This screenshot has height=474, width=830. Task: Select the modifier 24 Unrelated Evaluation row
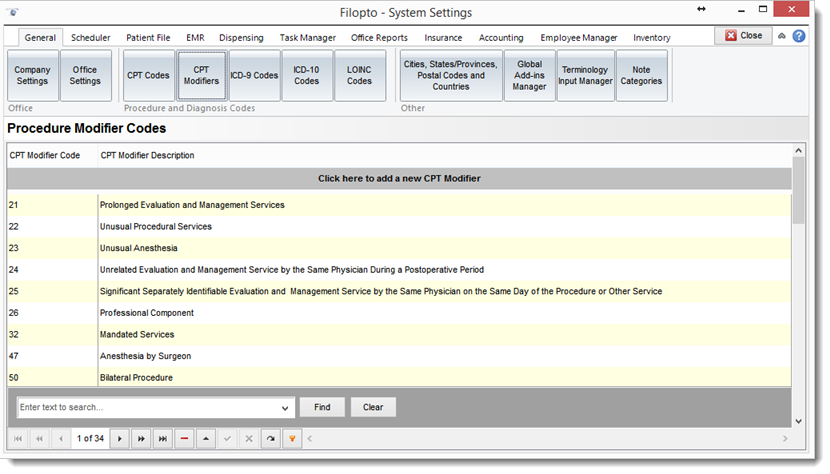(x=399, y=270)
